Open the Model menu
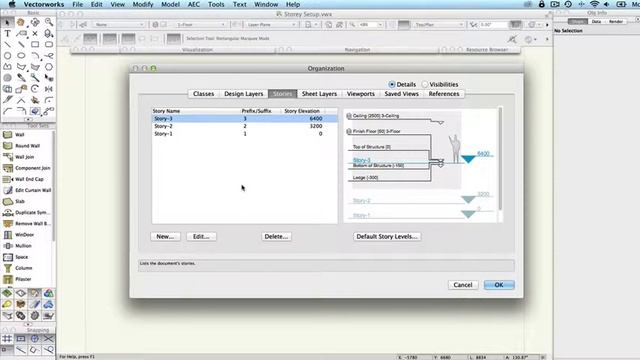Screen dimensions: 640x360 pos(170,4)
